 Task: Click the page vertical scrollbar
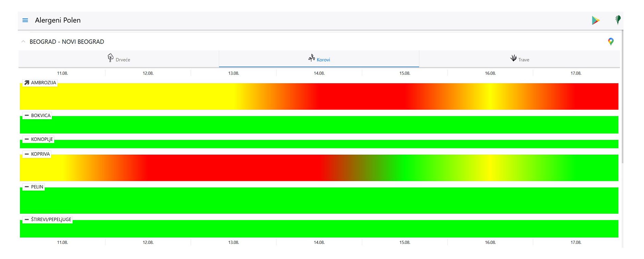click(622, 103)
